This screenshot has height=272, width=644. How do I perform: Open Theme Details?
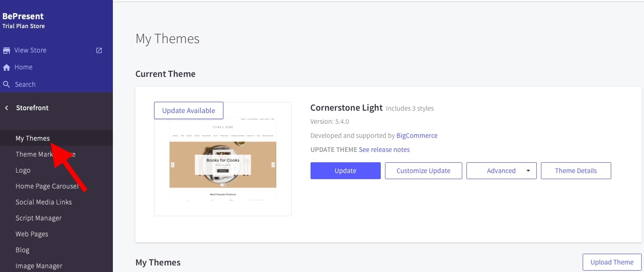coord(576,171)
